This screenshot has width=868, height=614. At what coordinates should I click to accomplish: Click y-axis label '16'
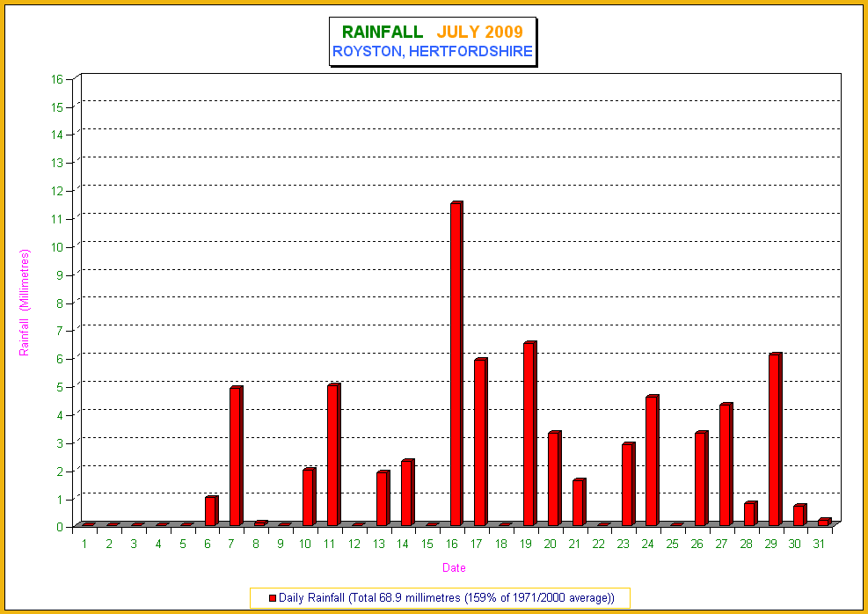click(57, 78)
